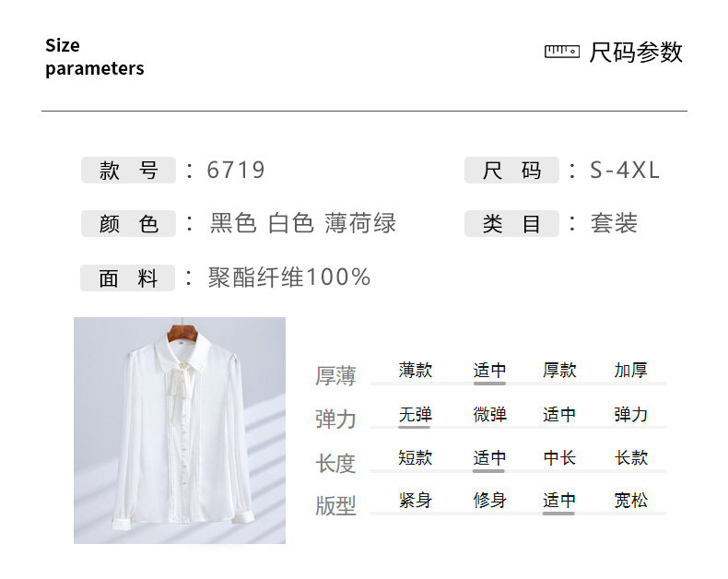Click the 尺码 label tag
Image resolution: width=728 pixels, height=579 pixels.
click(x=511, y=170)
